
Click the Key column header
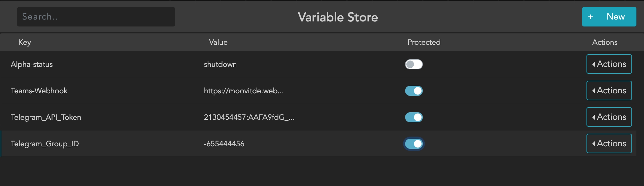(x=25, y=42)
